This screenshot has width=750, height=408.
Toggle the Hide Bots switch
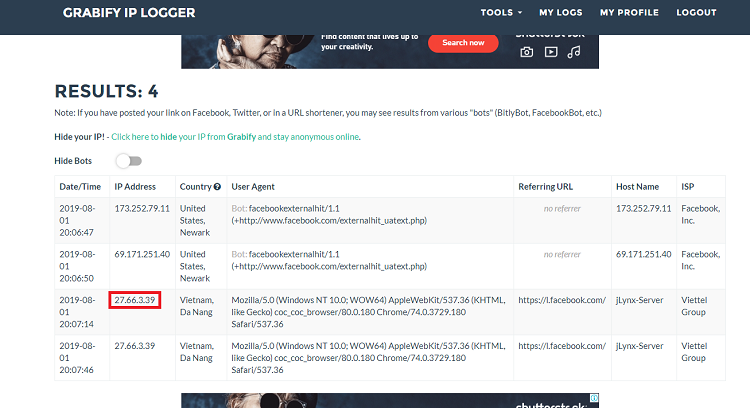[129, 160]
